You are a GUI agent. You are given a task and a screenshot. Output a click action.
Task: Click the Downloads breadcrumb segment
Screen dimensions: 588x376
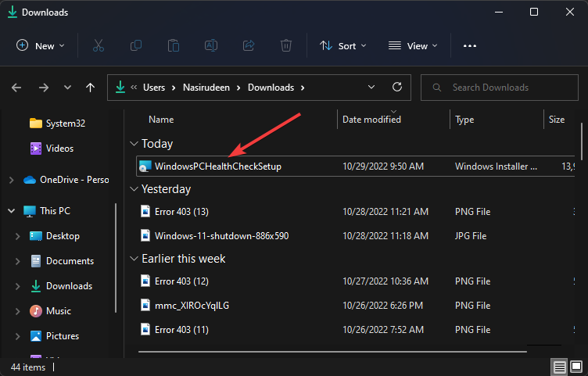(271, 88)
